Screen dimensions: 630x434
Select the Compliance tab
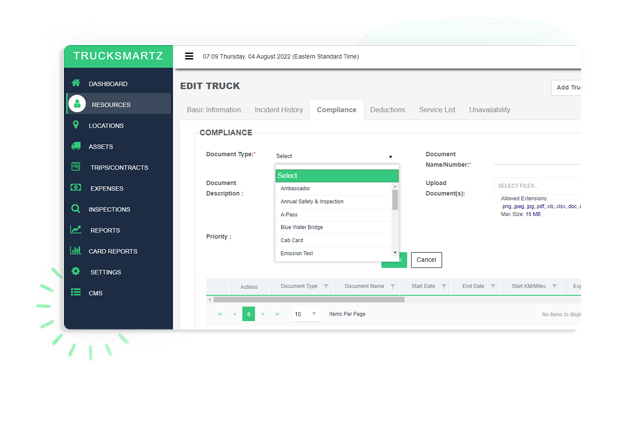[336, 110]
